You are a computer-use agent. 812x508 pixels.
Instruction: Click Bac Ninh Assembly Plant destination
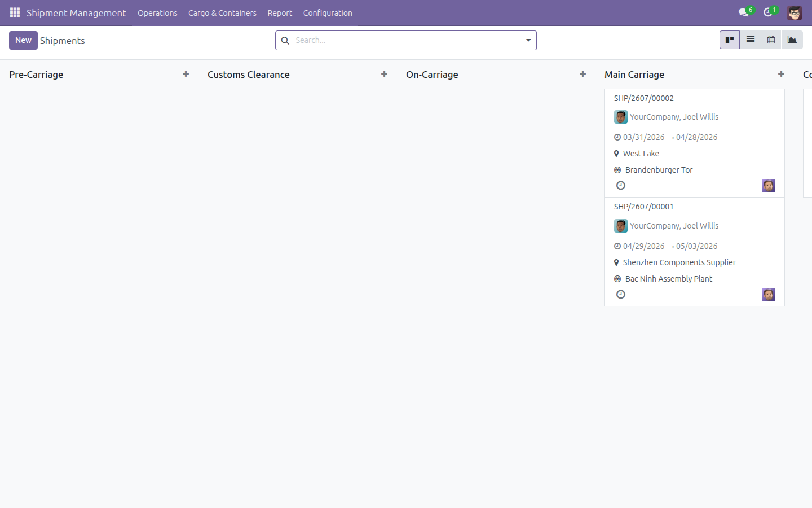(x=669, y=279)
